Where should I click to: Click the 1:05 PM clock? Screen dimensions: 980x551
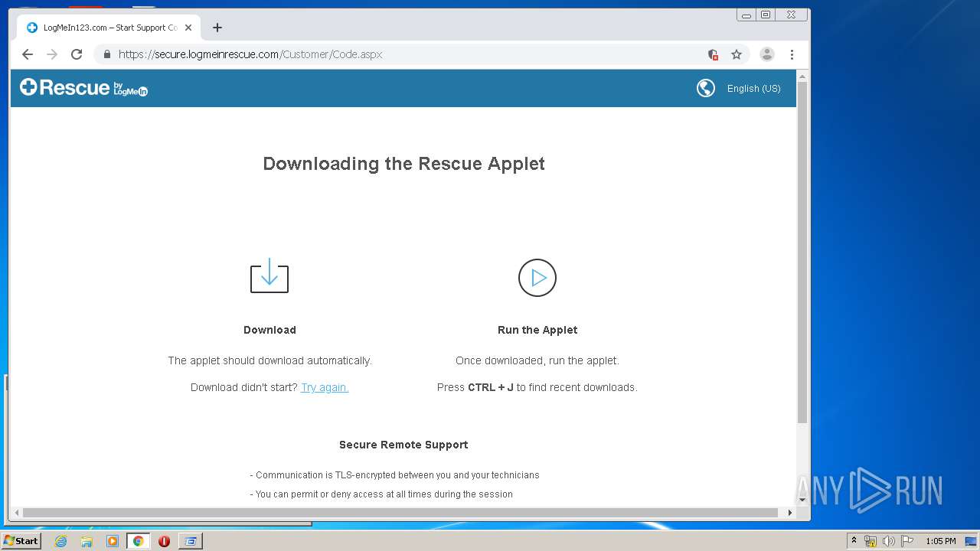coord(940,541)
